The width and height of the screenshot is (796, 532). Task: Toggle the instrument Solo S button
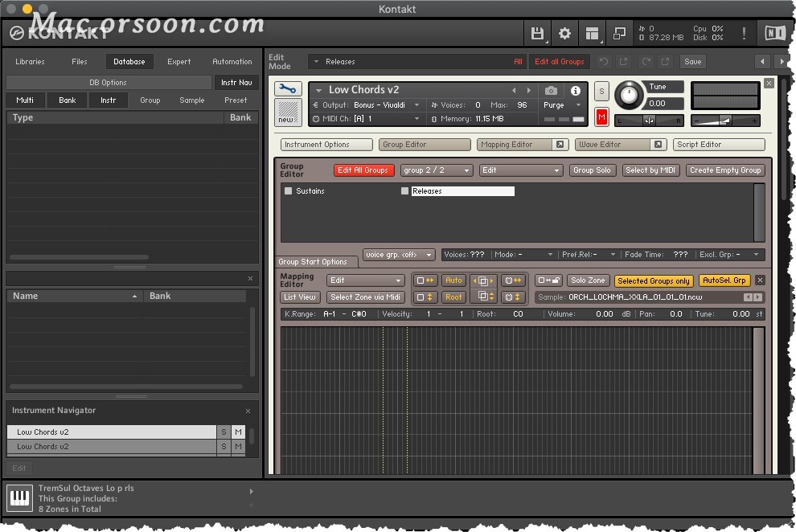point(601,92)
